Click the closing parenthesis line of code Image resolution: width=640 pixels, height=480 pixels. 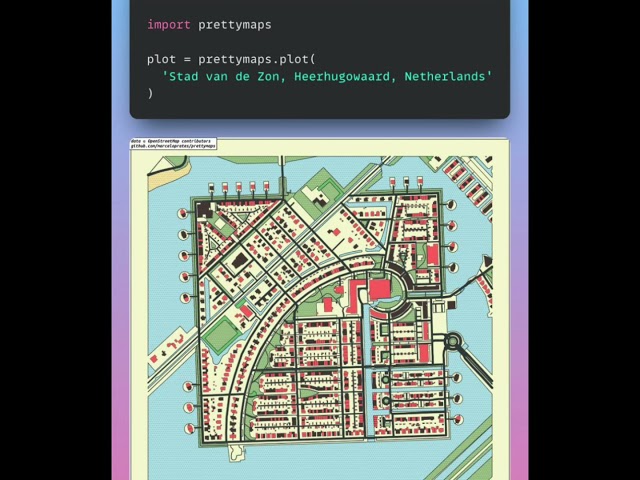(150, 94)
